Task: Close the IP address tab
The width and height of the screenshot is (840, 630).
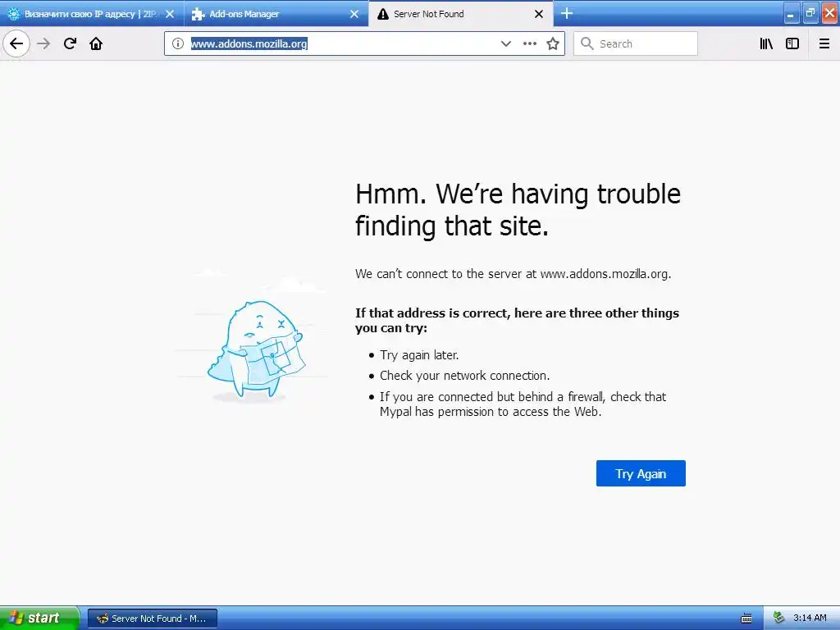Action: tap(170, 14)
